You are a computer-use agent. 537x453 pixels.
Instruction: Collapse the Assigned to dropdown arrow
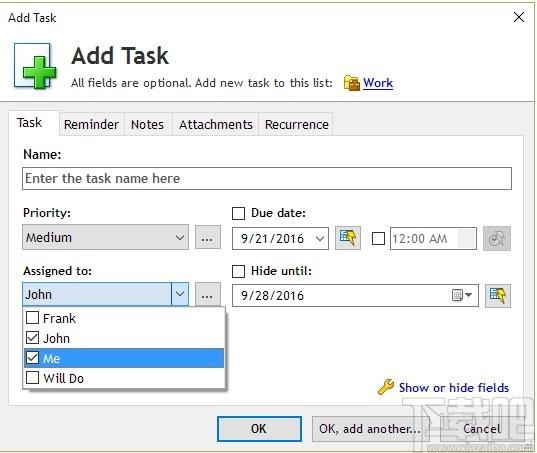[x=180, y=294]
